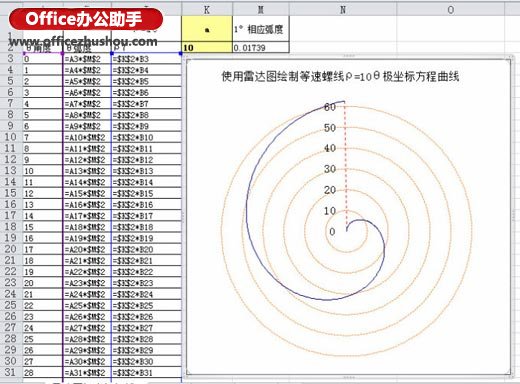Select column M header
The height and width of the screenshot is (384, 520).
[x=261, y=10]
